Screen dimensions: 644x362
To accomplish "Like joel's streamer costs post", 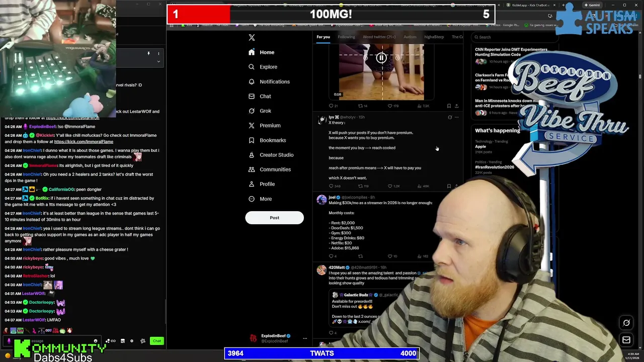I will pyautogui.click(x=392, y=256).
